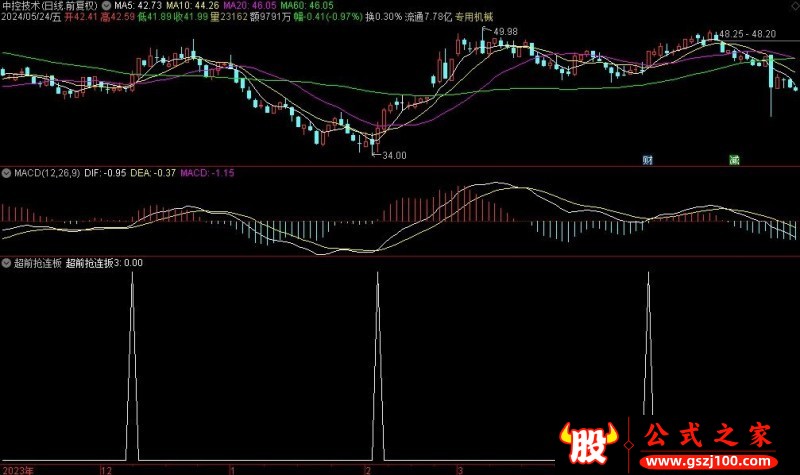Click the closing price 收41.99

[x=191, y=17]
